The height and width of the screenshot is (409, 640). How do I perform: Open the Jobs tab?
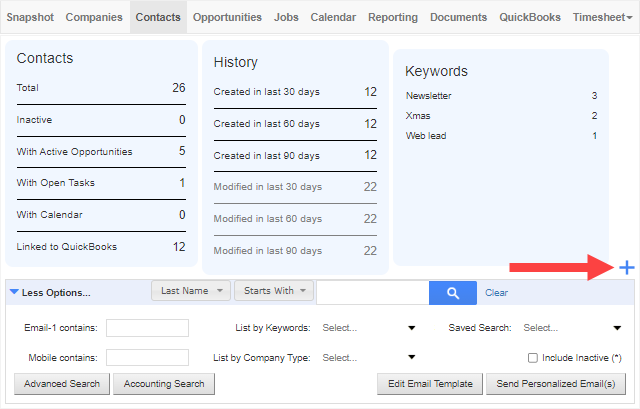(286, 17)
